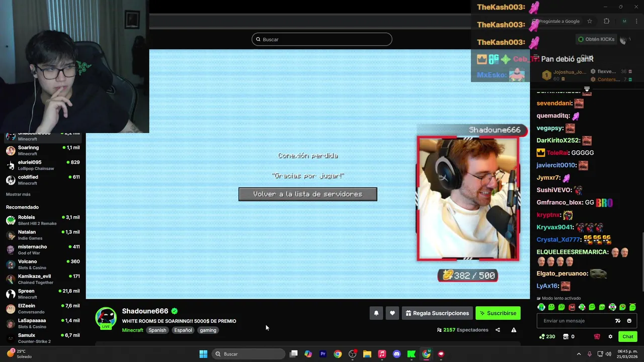Open Chrome extensions puzzle icon

606,21
